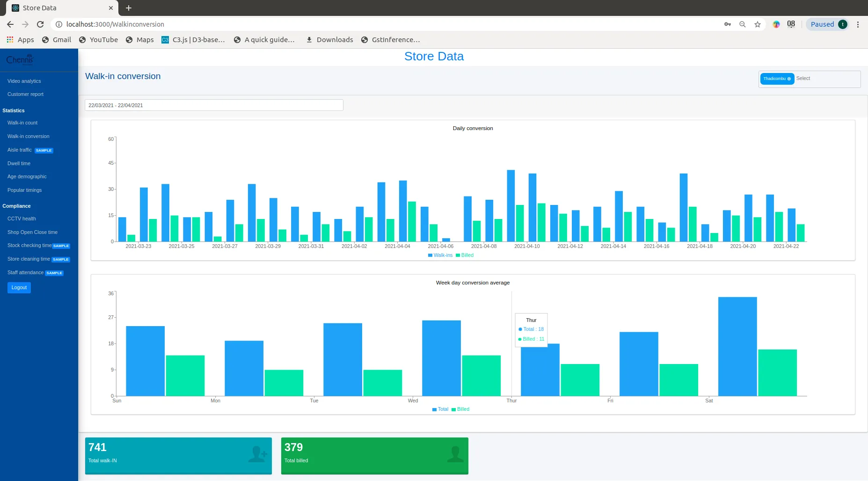Click the magnifier zoom icon in address bar
Image resolution: width=868 pixels, height=481 pixels.
coord(742,24)
